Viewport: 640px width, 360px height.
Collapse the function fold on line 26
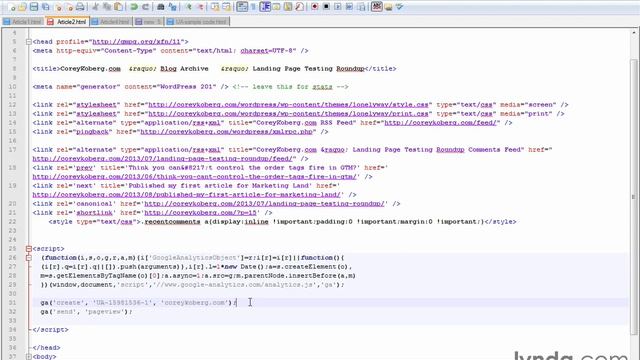(x=29, y=258)
